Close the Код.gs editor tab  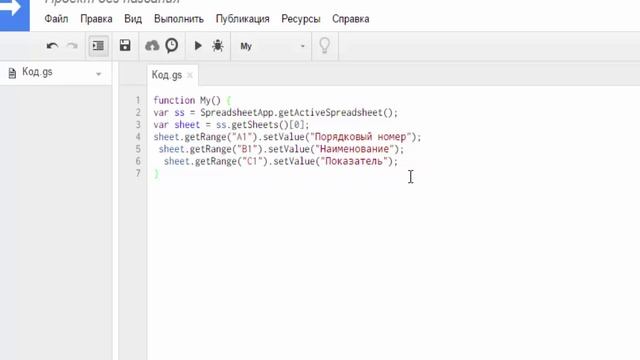(190, 75)
